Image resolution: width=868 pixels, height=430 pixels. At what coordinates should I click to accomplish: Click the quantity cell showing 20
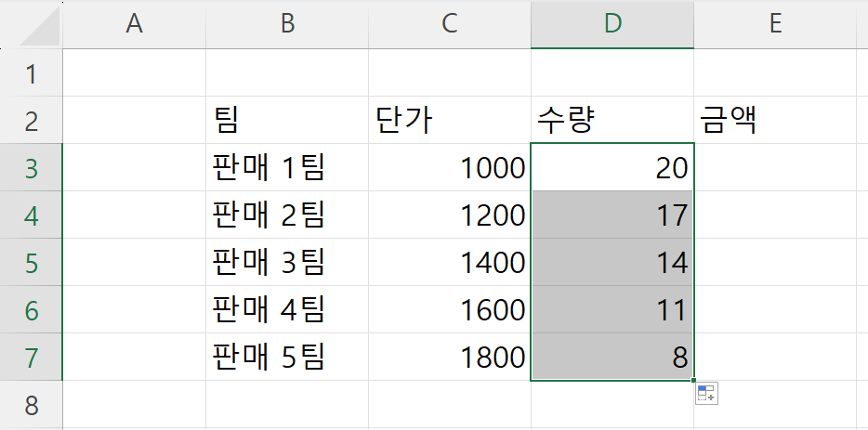click(612, 168)
